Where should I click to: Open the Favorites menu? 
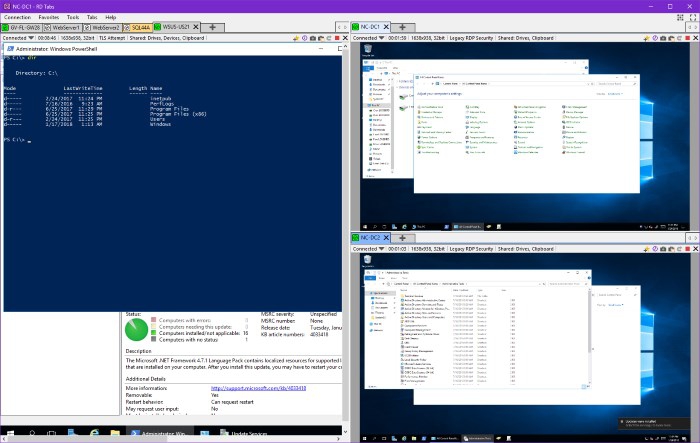(48, 17)
